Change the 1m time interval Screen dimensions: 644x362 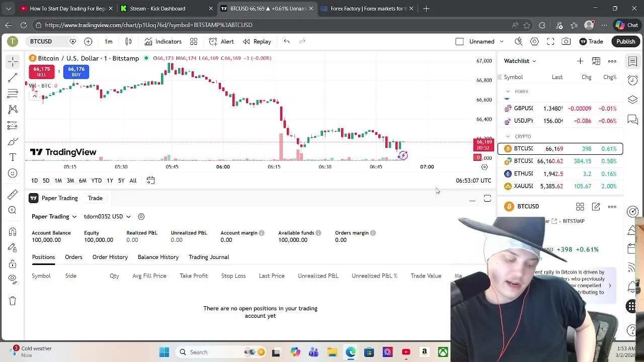tap(108, 42)
